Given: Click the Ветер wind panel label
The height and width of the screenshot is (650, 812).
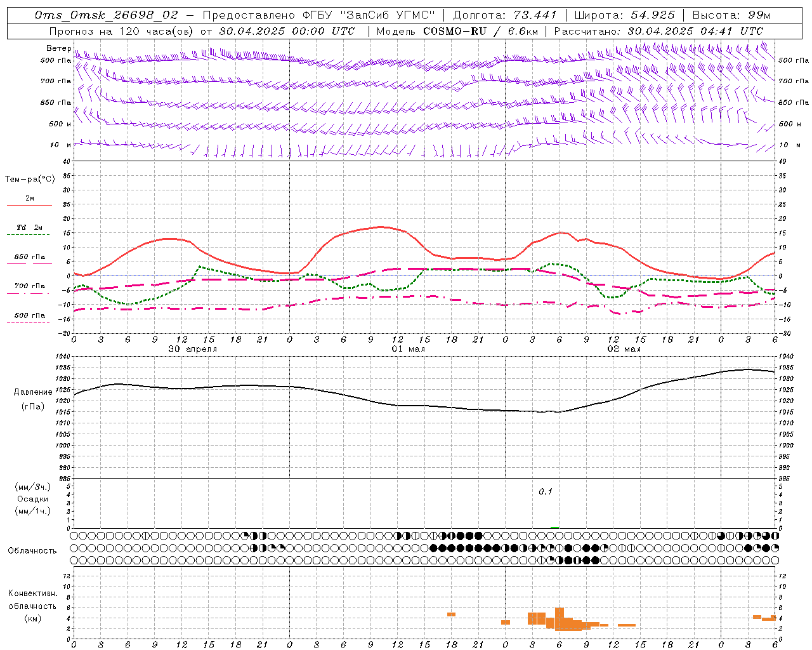Looking at the screenshot, I should click(x=59, y=48).
